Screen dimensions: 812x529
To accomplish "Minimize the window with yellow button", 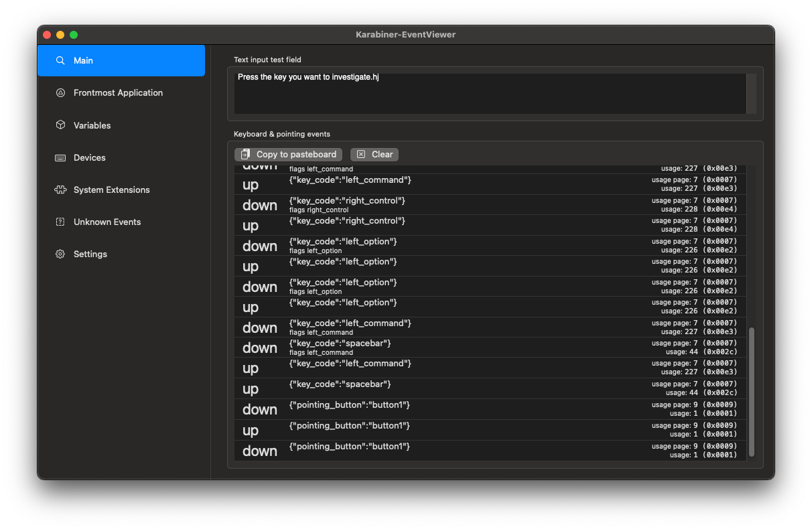I will tap(60, 35).
